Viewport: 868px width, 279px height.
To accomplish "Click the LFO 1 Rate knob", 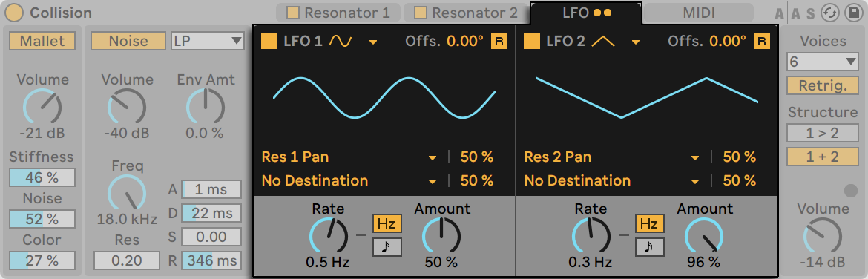I will click(328, 236).
